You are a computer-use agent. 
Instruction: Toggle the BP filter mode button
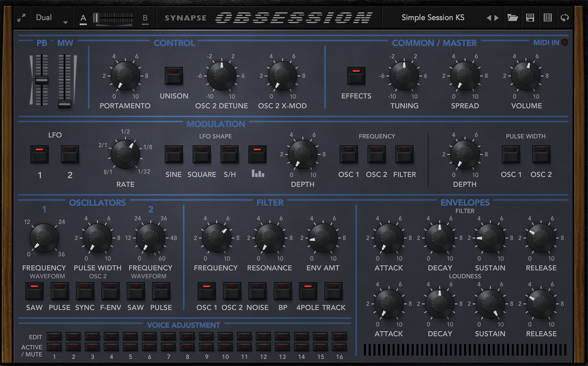(x=283, y=291)
